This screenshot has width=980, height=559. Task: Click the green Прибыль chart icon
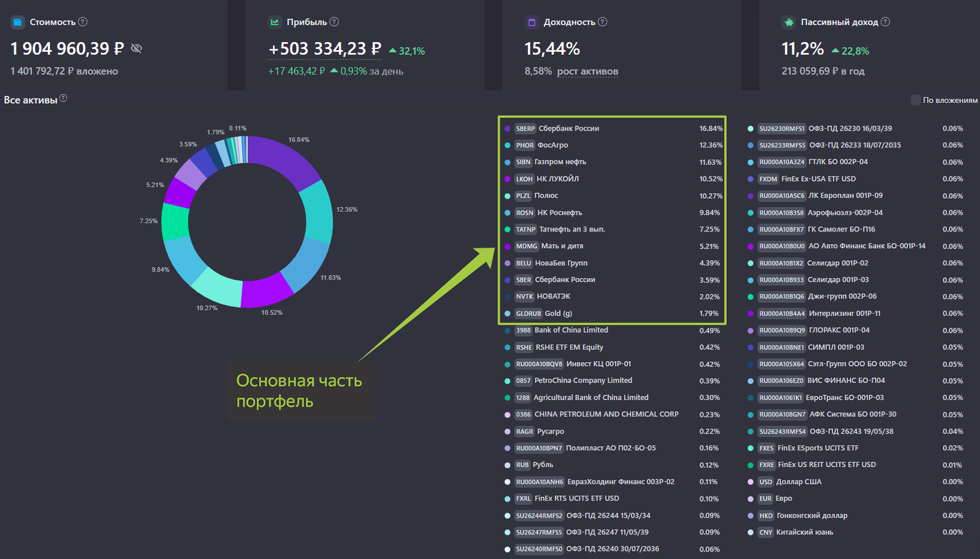(275, 22)
